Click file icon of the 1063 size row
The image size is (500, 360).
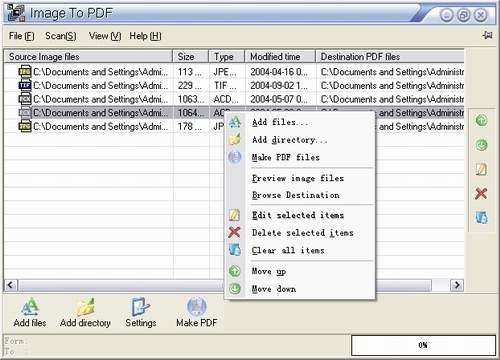pos(25,99)
